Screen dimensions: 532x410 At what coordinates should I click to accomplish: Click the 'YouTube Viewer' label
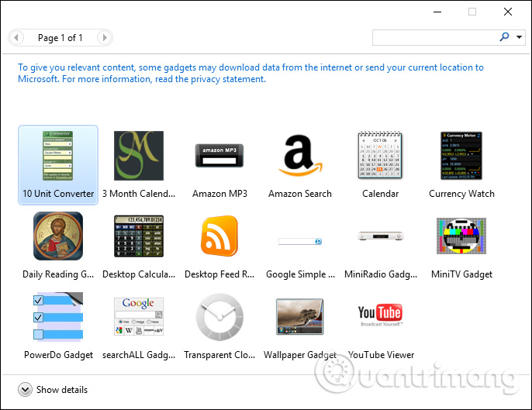pos(381,355)
